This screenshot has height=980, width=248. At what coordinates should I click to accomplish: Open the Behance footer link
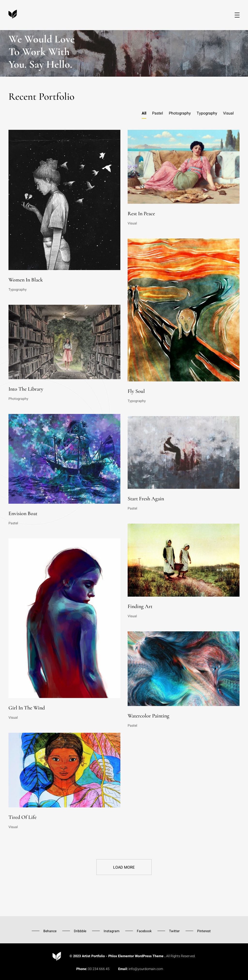click(x=50, y=931)
